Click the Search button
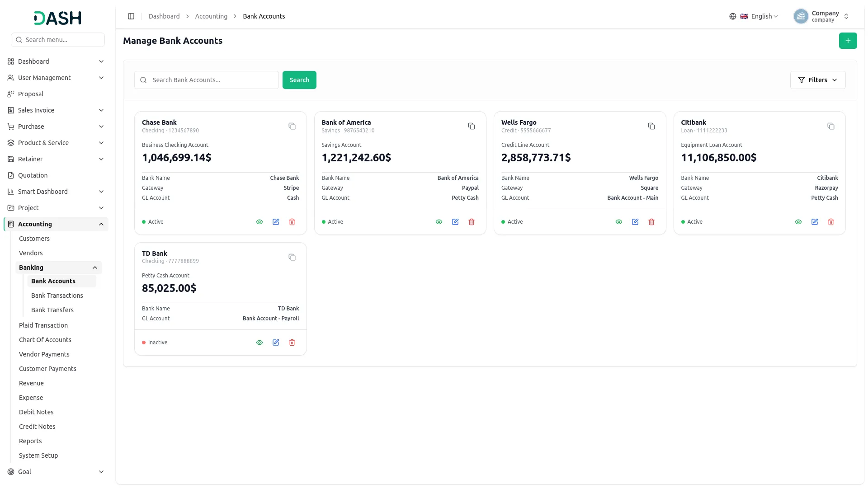Screen dimensions: 868x488 (x=299, y=80)
